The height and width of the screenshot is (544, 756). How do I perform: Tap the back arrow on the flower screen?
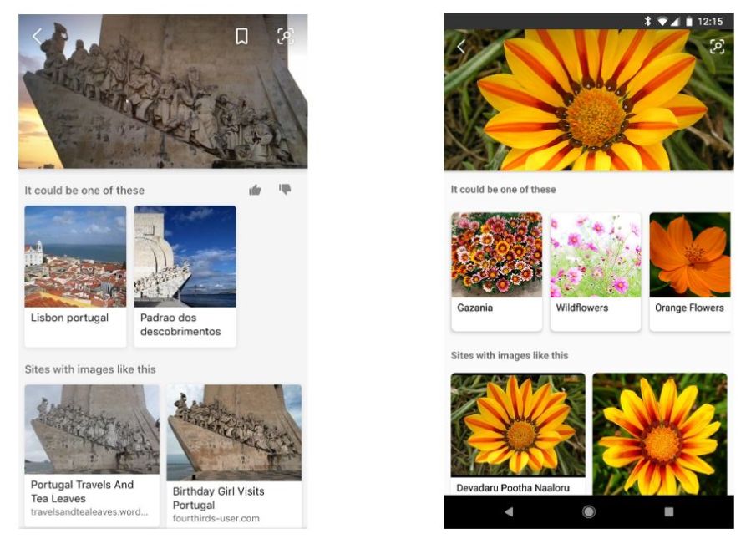click(x=461, y=48)
